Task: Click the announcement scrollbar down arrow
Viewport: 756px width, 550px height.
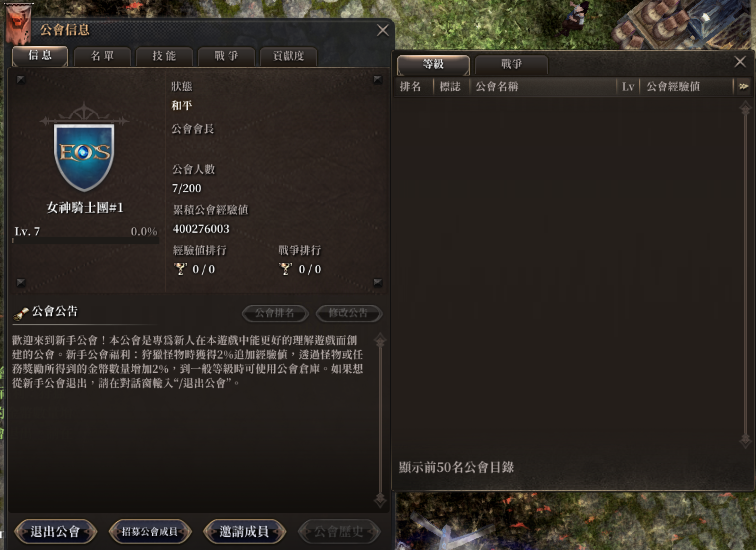Action: [x=380, y=500]
